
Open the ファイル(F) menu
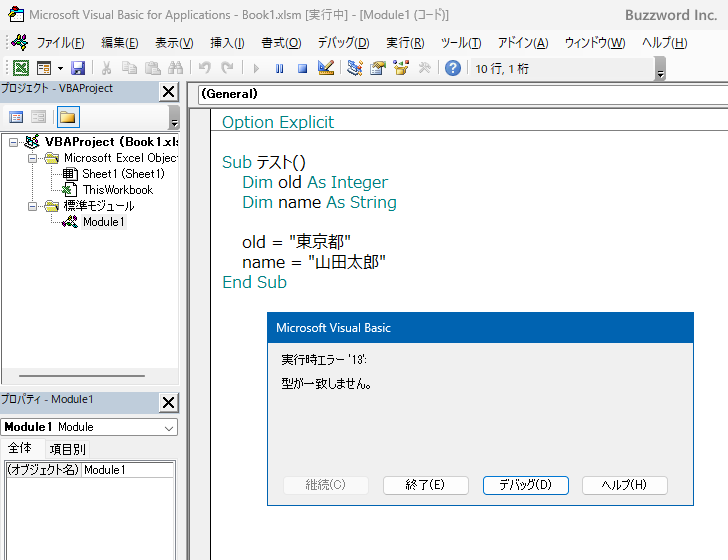pos(60,43)
